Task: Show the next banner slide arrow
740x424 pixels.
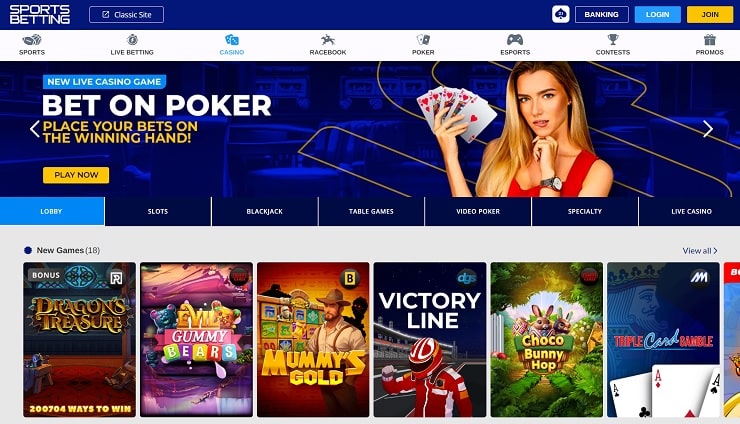Action: pos(707,128)
